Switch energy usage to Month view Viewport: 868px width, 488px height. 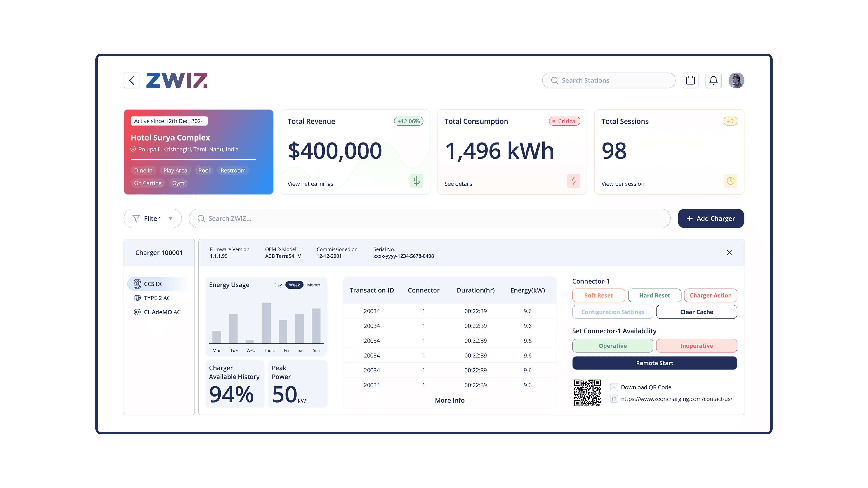point(313,285)
